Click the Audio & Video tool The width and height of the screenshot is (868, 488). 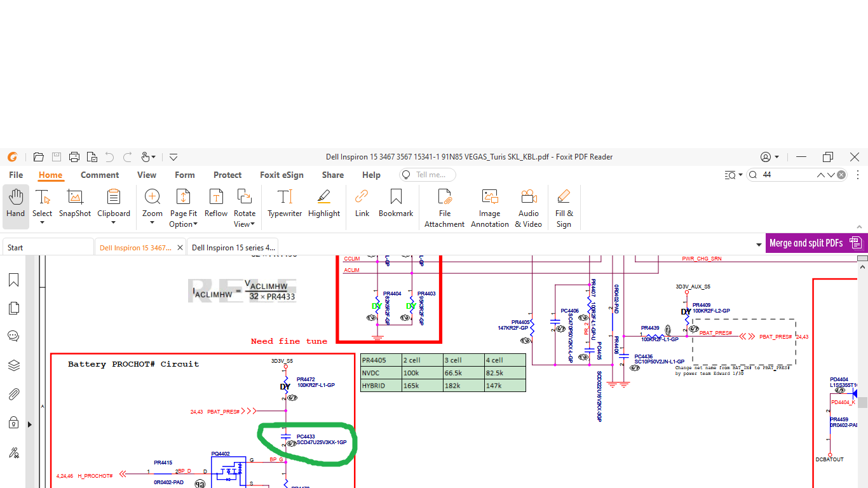pyautogui.click(x=529, y=208)
